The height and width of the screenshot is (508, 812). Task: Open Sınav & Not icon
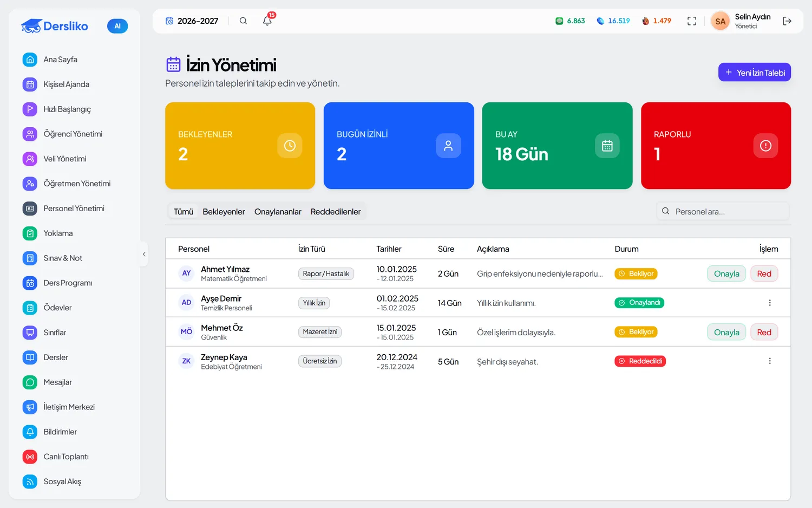30,258
